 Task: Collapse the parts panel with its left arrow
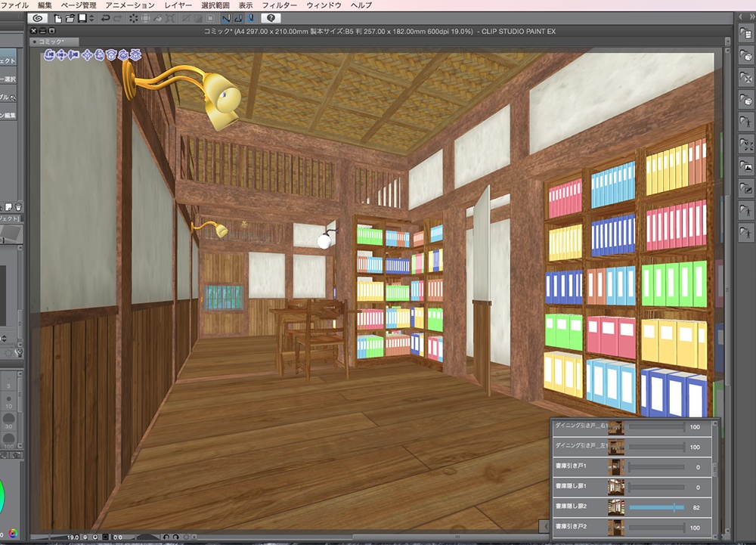[545, 526]
